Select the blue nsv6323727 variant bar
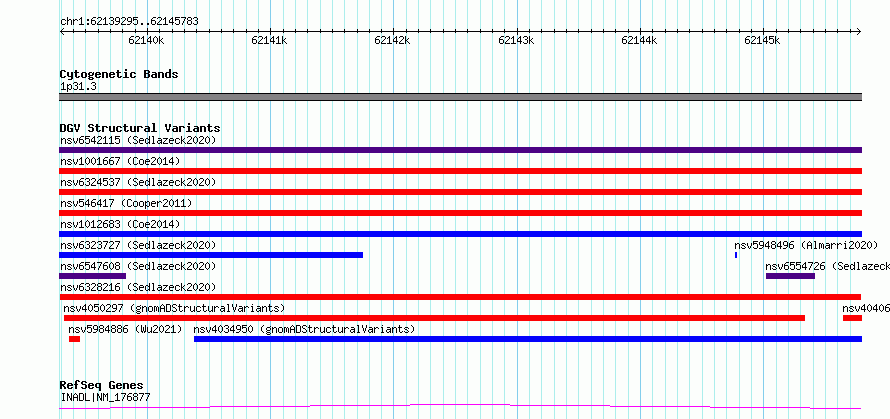The height and width of the screenshot is (419, 890). pyautogui.click(x=211, y=255)
